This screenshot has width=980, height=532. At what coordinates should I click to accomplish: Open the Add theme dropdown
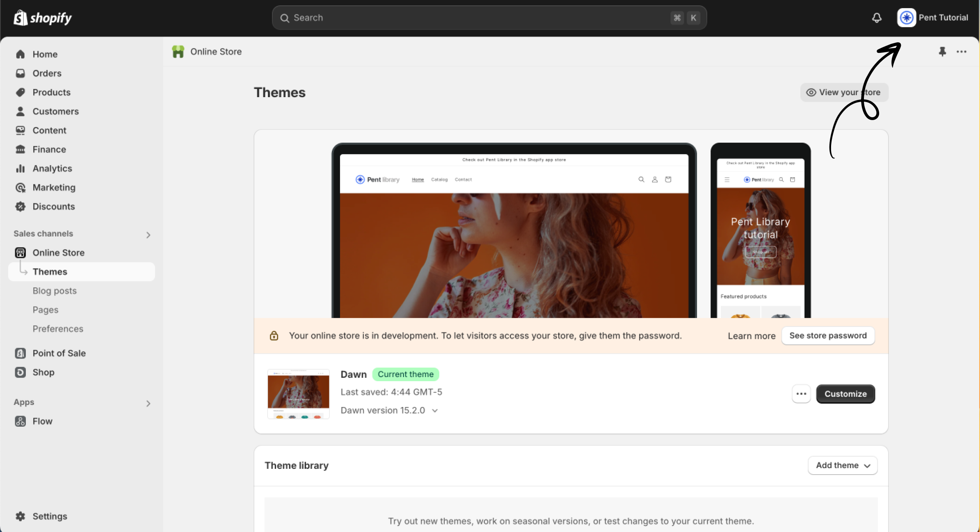843,466
